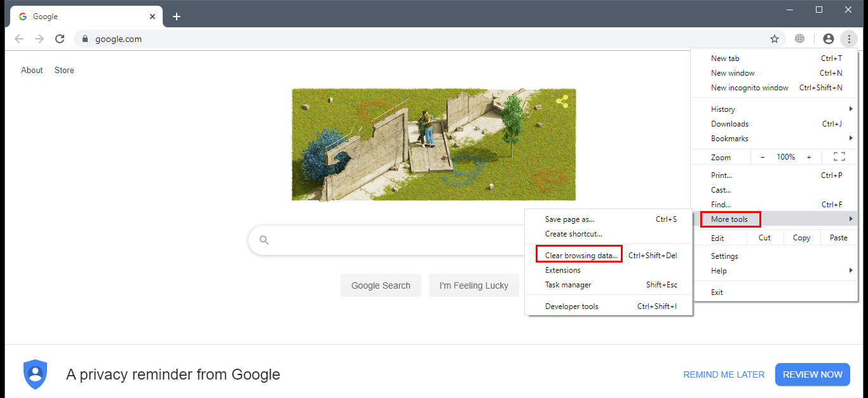Click the Google tab favicon
This screenshot has width=868, height=398.
click(x=23, y=17)
